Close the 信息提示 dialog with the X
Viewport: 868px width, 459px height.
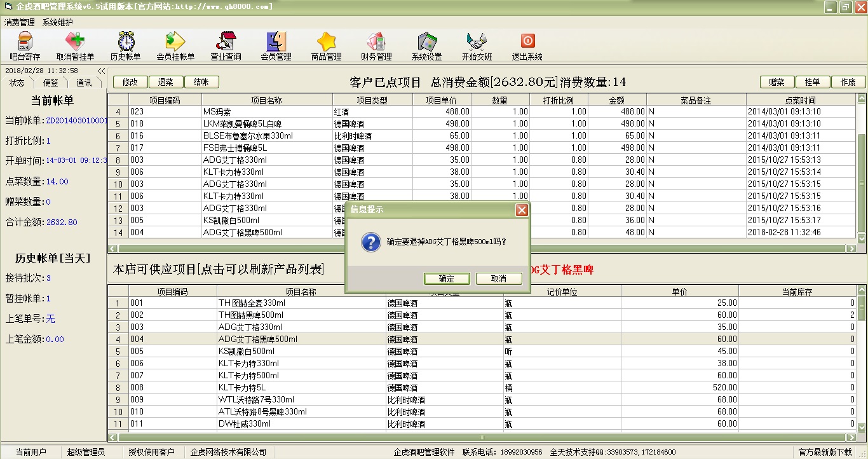tap(522, 210)
